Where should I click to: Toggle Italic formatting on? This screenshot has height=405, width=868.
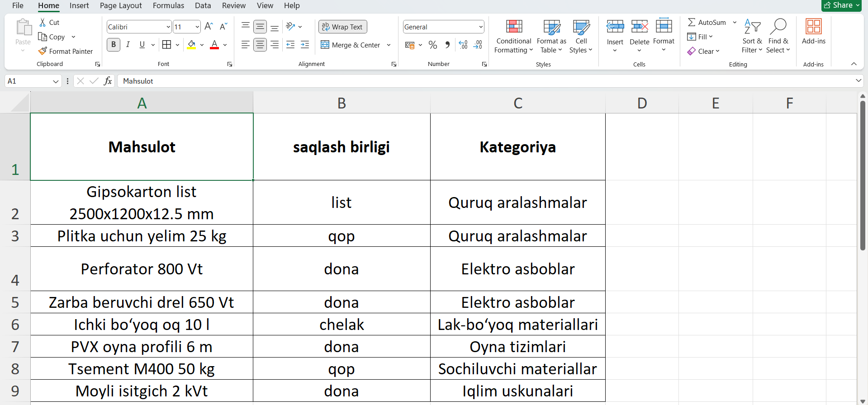pyautogui.click(x=128, y=45)
